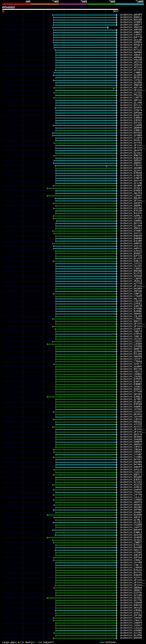Select the query name AV541822

click(8, 7)
